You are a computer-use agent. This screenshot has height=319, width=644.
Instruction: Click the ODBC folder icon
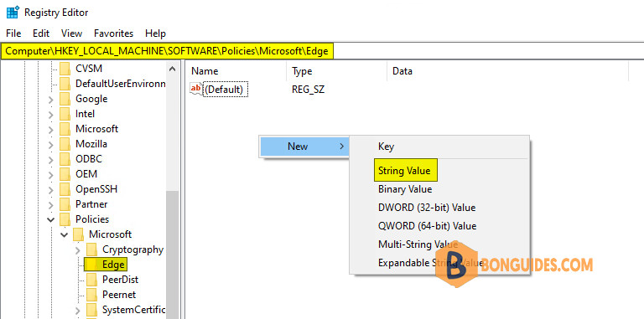pyautogui.click(x=65, y=159)
